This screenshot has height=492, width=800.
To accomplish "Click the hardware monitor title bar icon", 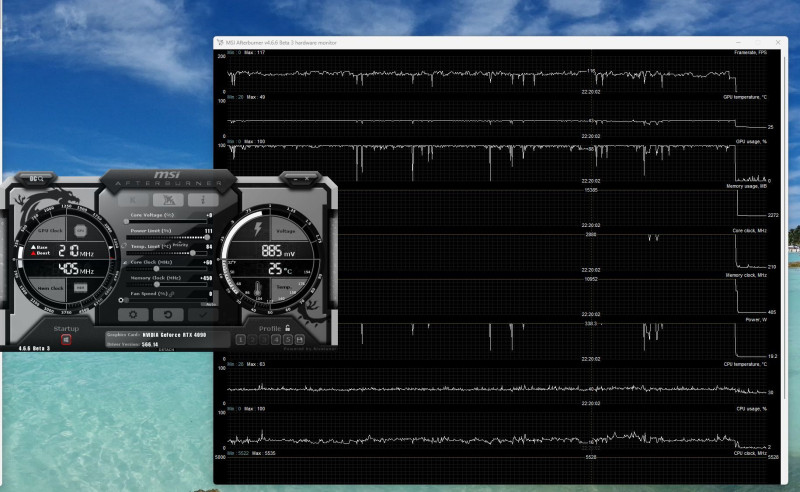I will pyautogui.click(x=220, y=42).
